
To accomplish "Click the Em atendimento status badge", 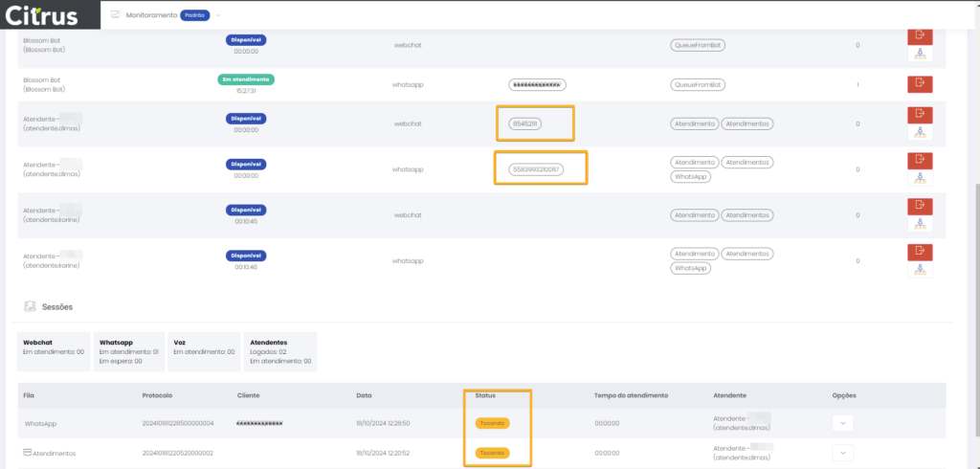I will click(x=246, y=79).
